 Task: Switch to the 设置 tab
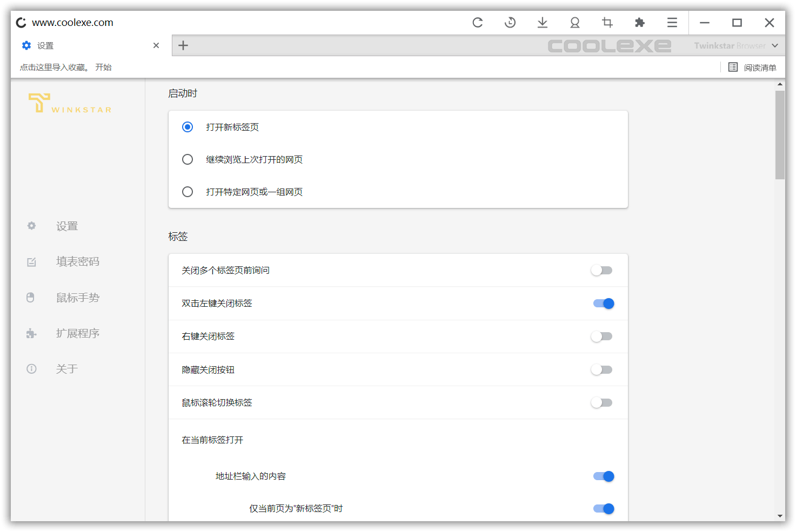46,45
